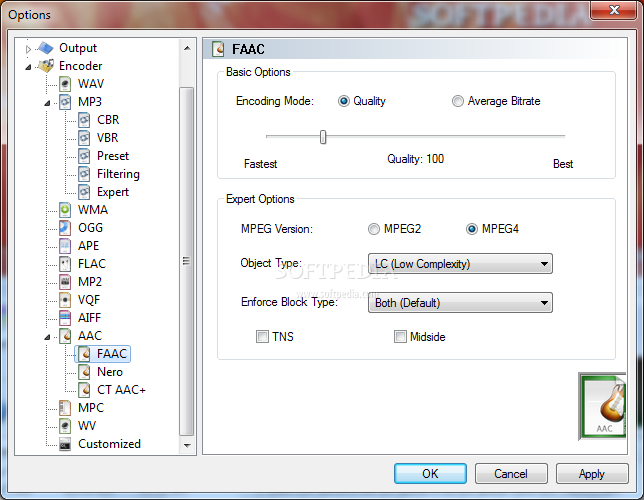Click the MPC format icon
Image resolution: width=644 pixels, height=500 pixels.
tap(65, 408)
